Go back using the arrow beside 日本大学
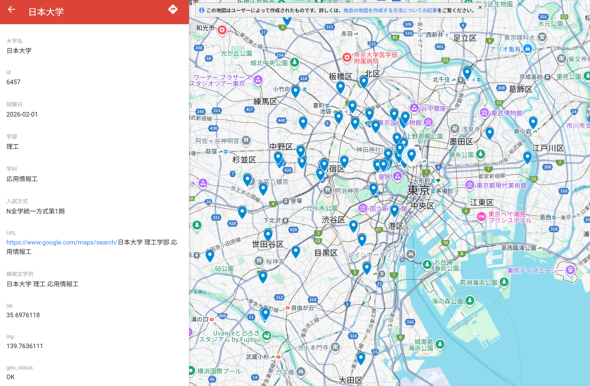This screenshot has height=386, width=590. click(11, 9)
